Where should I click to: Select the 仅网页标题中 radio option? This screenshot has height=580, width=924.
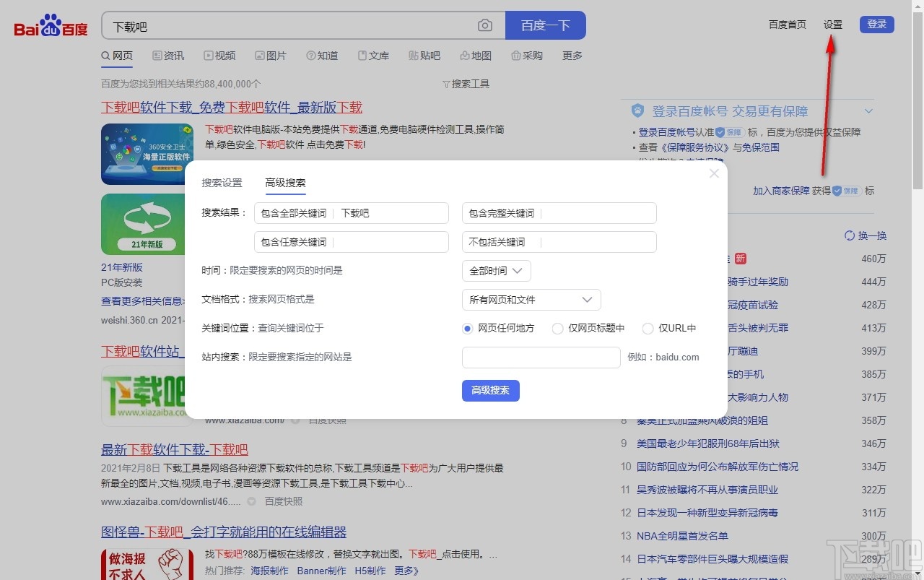[x=557, y=328]
